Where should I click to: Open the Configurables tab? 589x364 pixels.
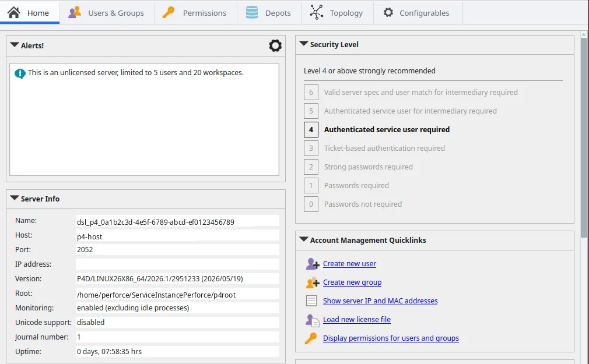[x=418, y=12]
